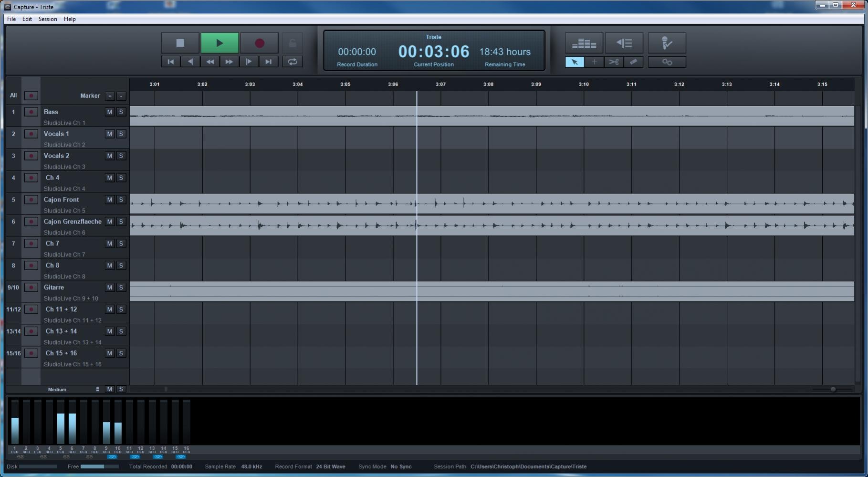This screenshot has height=477, width=868.
Task: Select the Gitarre track name label
Action: (x=54, y=287)
